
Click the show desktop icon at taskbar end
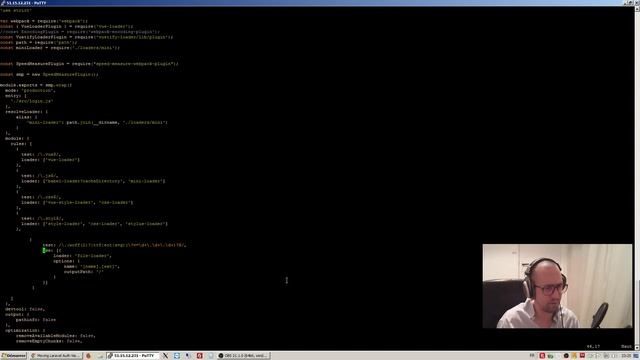click(x=636, y=356)
